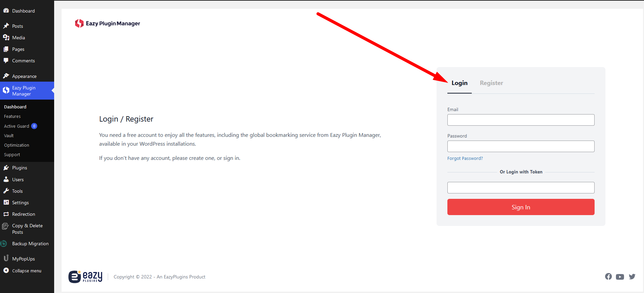644x293 pixels.
Task: Click the Redirection sidebar icon
Action: pyautogui.click(x=6, y=214)
